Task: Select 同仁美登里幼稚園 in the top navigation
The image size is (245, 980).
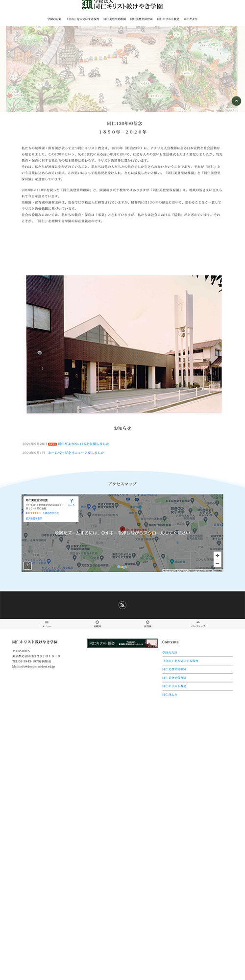Action: (115, 19)
